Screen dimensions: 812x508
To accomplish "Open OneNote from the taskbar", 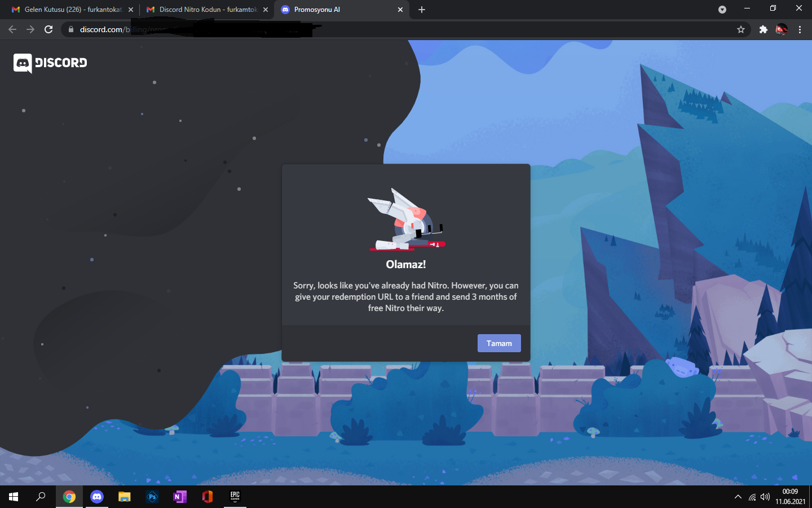I will pyautogui.click(x=180, y=497).
